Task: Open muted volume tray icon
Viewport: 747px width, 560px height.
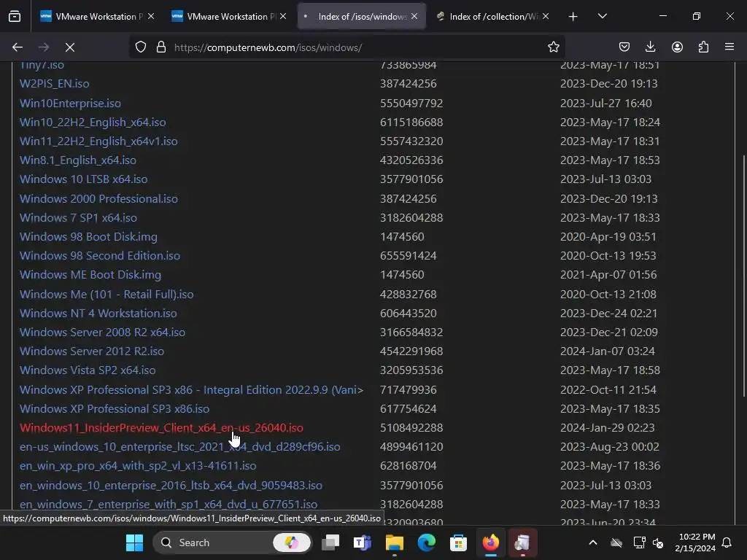Action: [658, 542]
